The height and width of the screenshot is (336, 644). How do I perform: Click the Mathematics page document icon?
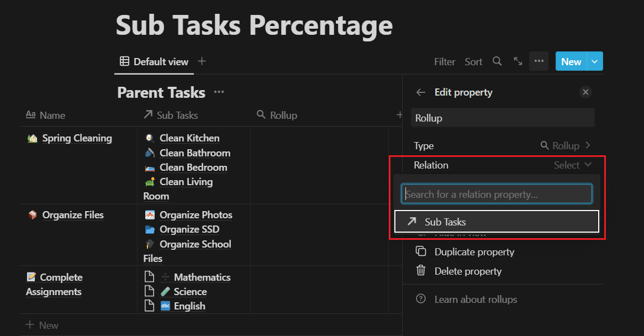(150, 277)
